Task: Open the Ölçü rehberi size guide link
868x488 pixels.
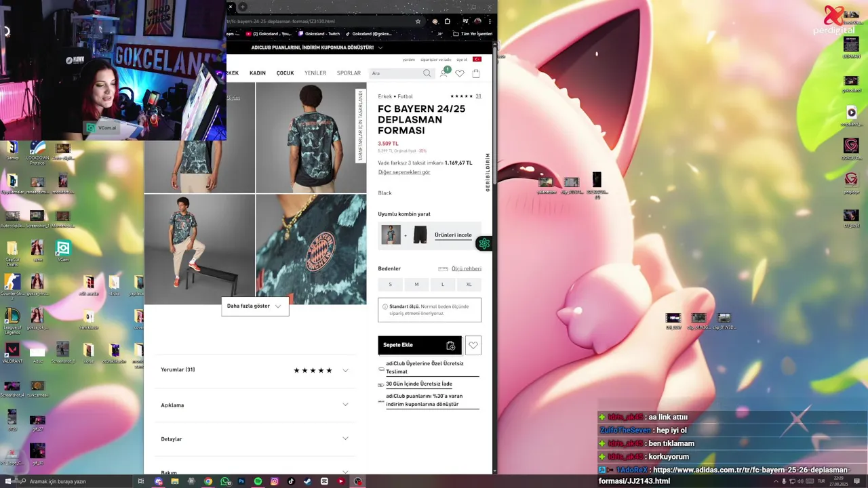Action: pyautogui.click(x=467, y=269)
